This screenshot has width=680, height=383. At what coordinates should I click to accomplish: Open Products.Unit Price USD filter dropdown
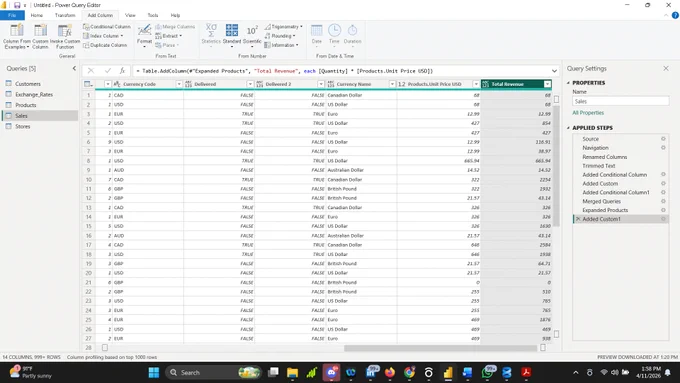pyautogui.click(x=476, y=84)
